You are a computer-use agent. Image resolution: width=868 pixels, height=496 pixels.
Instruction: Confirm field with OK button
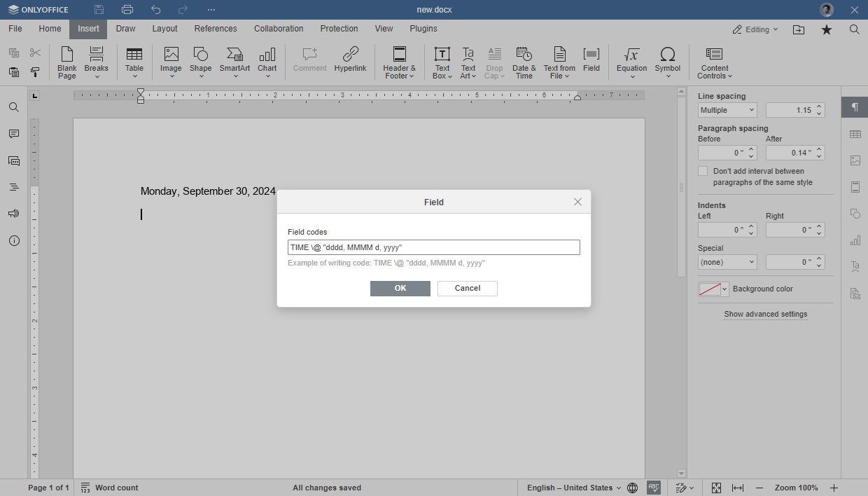point(400,289)
